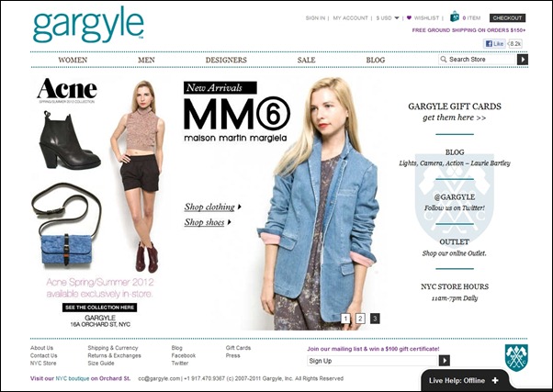The image size is (553, 392).
Task: Open the WOMEN menu
Action: pyautogui.click(x=73, y=60)
